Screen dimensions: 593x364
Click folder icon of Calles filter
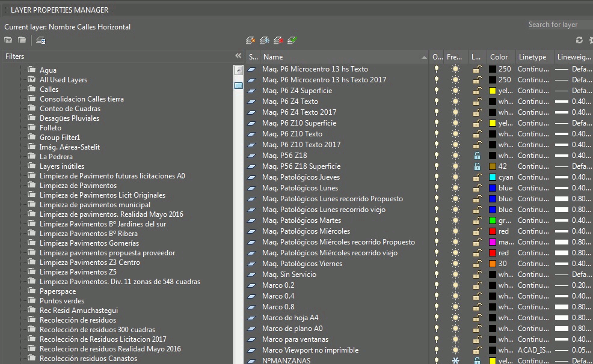32,89
